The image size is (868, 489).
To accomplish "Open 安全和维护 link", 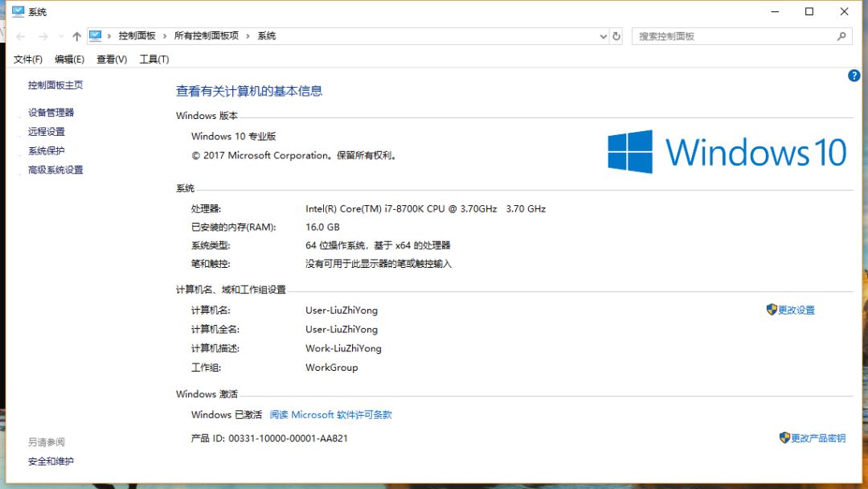I will pos(51,462).
